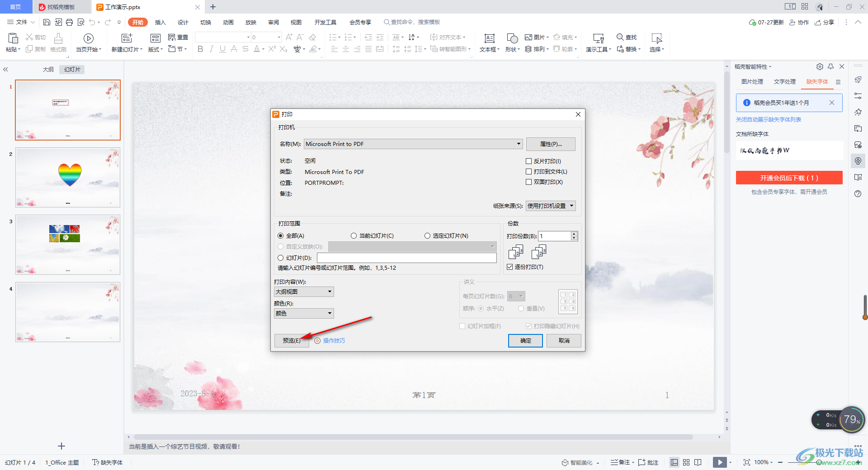Open the 动画 ribbon tab
The height and width of the screenshot is (470, 868).
228,22
